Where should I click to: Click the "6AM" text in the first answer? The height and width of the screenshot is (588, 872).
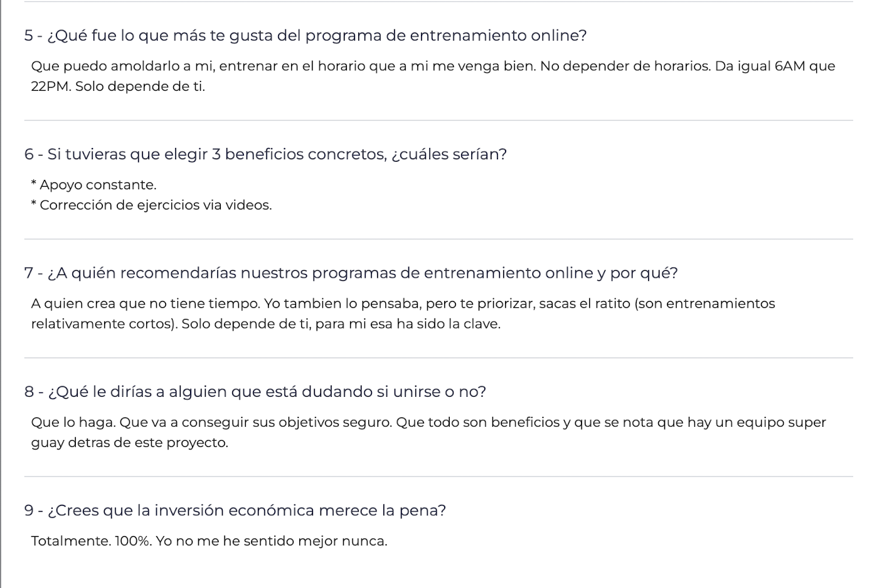(790, 66)
